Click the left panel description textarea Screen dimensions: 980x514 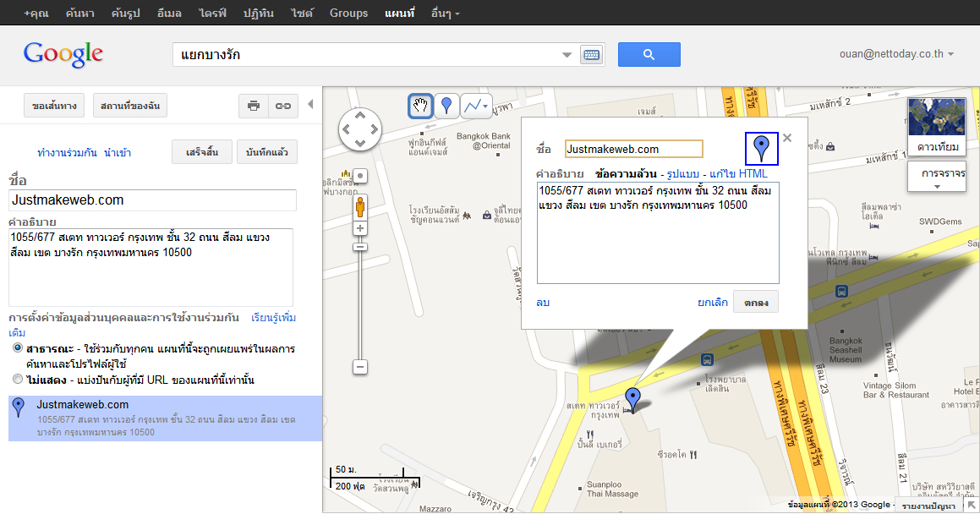point(151,267)
